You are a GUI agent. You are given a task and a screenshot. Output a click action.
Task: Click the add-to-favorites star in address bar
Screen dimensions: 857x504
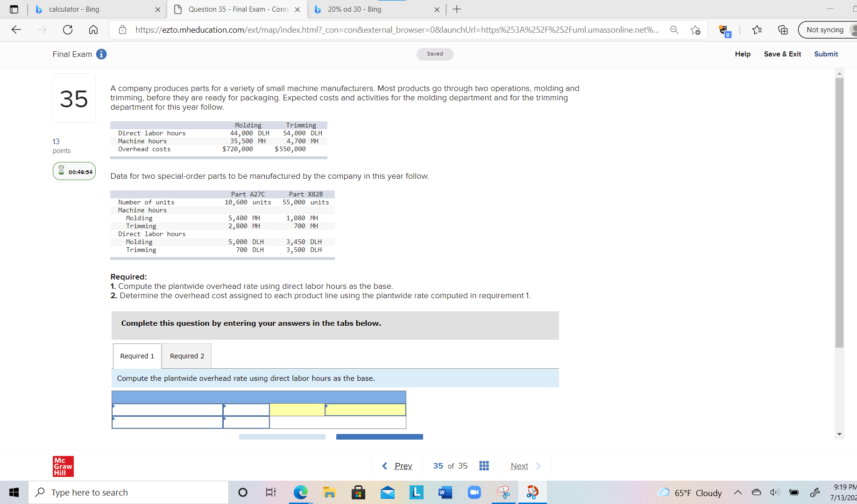695,29
